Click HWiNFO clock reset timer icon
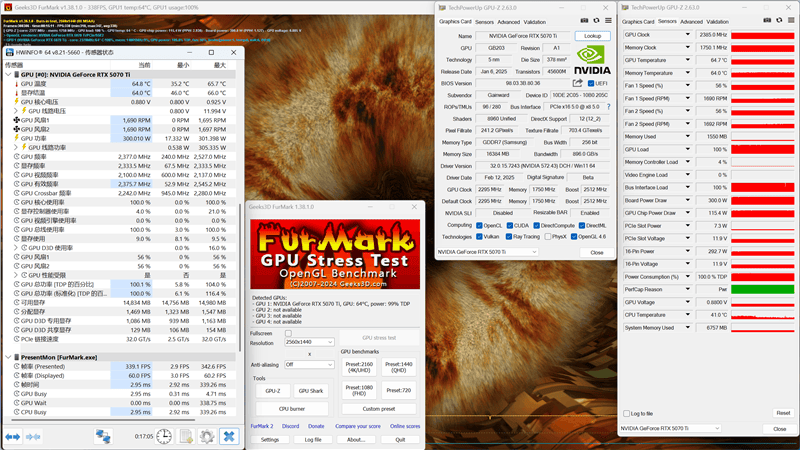 164,436
